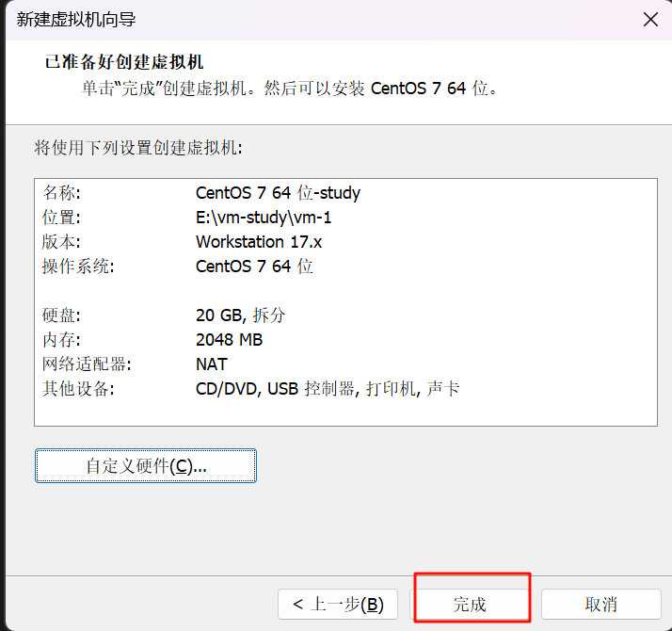672x631 pixels.
Task: Click the heading 已准备好创建虚拟机
Action: coord(124,62)
